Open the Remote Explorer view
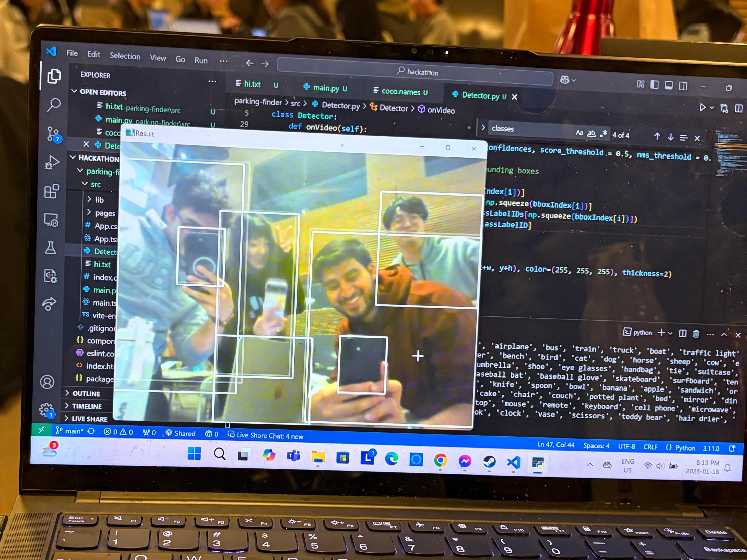The image size is (747, 560). coord(51,220)
